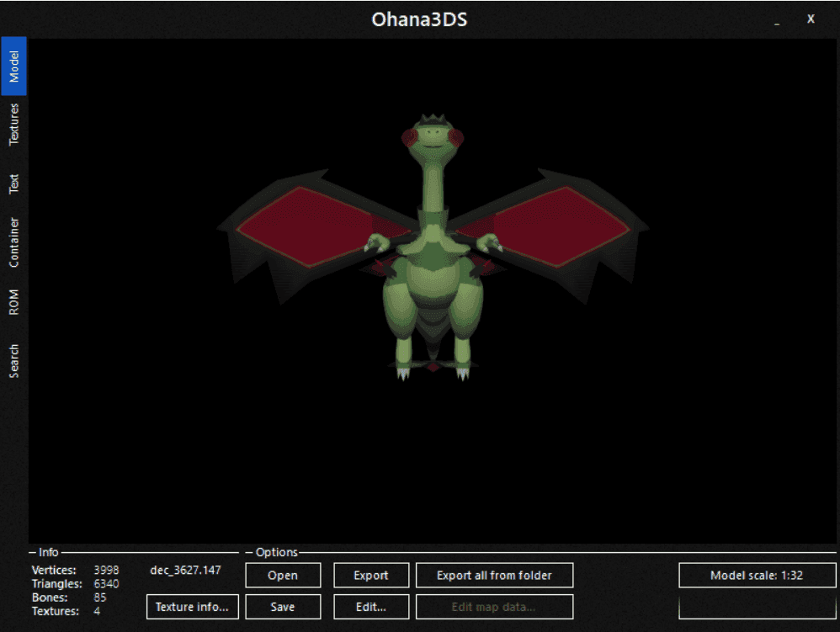Click the Textures count 4
840x632 pixels.
[97, 611]
